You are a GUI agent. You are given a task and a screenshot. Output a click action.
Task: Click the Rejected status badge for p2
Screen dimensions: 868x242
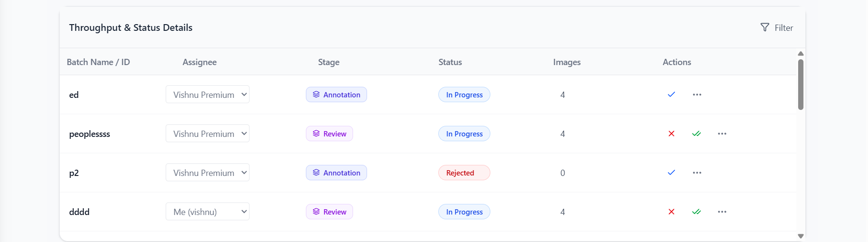[x=464, y=173]
